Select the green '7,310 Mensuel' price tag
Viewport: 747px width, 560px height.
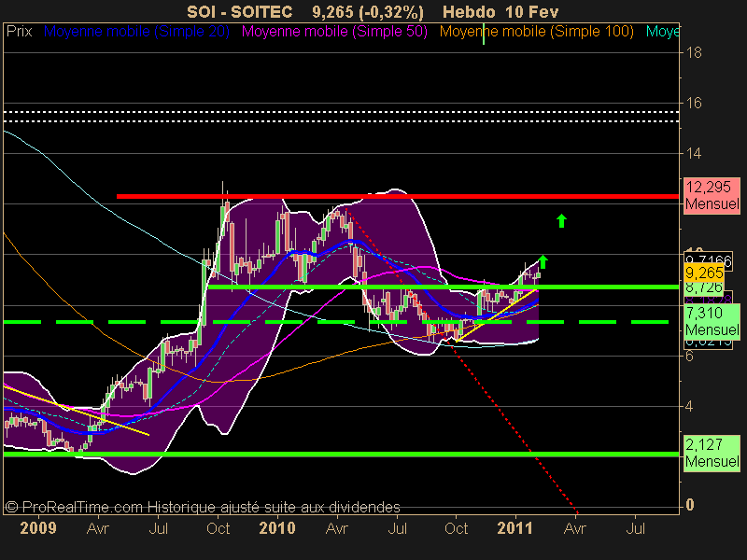pyautogui.click(x=712, y=321)
